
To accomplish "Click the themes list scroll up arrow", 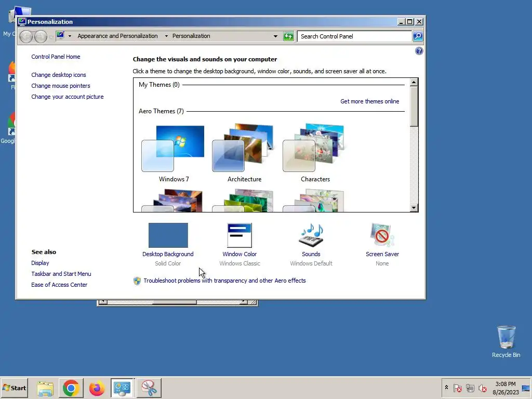I will point(414,82).
